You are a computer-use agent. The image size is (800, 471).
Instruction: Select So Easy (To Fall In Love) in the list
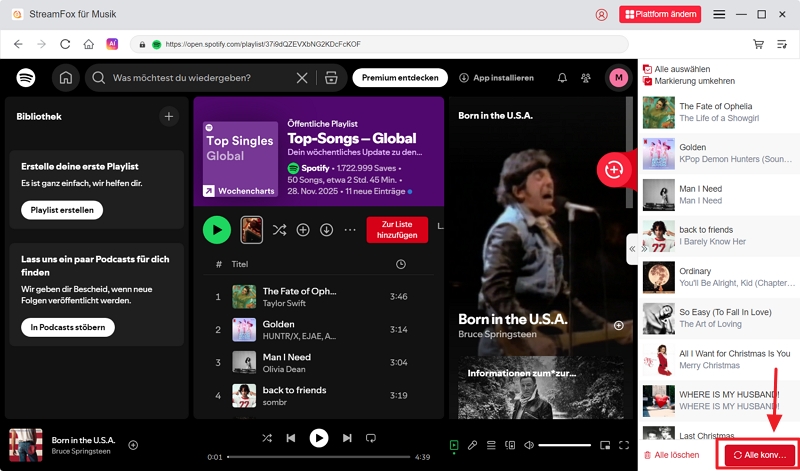[x=719, y=318]
